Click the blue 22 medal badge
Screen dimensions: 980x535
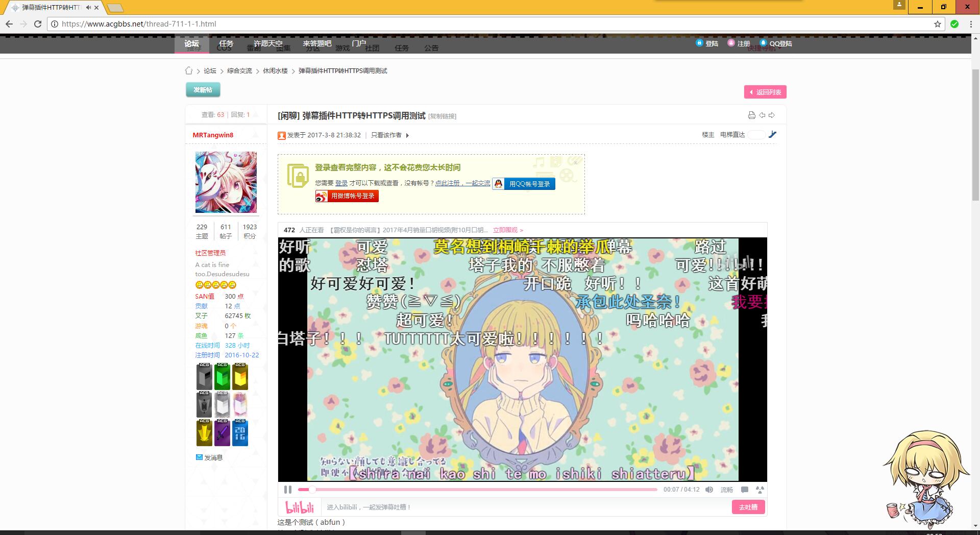pyautogui.click(x=240, y=432)
